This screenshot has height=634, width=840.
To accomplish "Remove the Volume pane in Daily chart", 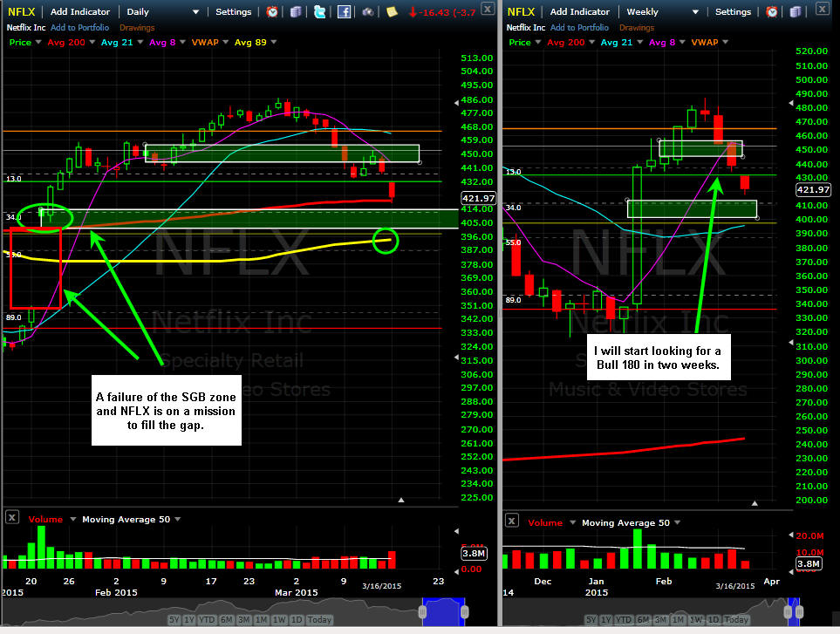I will [x=12, y=517].
